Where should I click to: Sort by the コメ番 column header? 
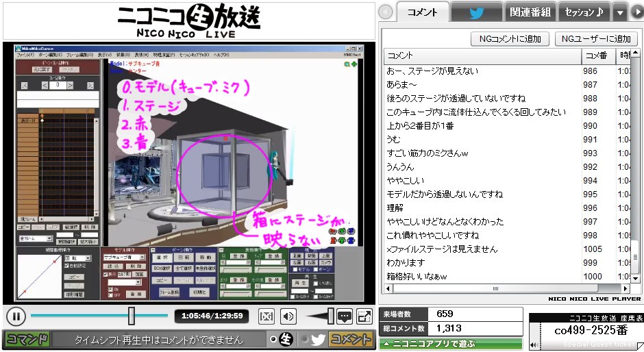click(599, 55)
